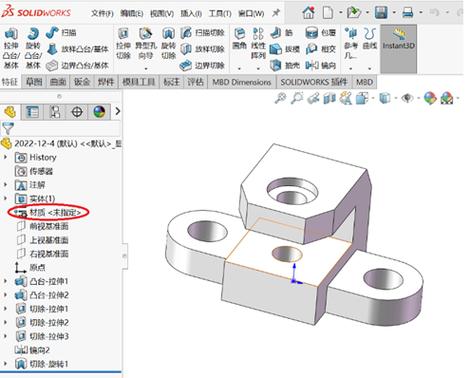
Task: Select the Swept Cut (扫描切除) tool
Action: pos(202,33)
